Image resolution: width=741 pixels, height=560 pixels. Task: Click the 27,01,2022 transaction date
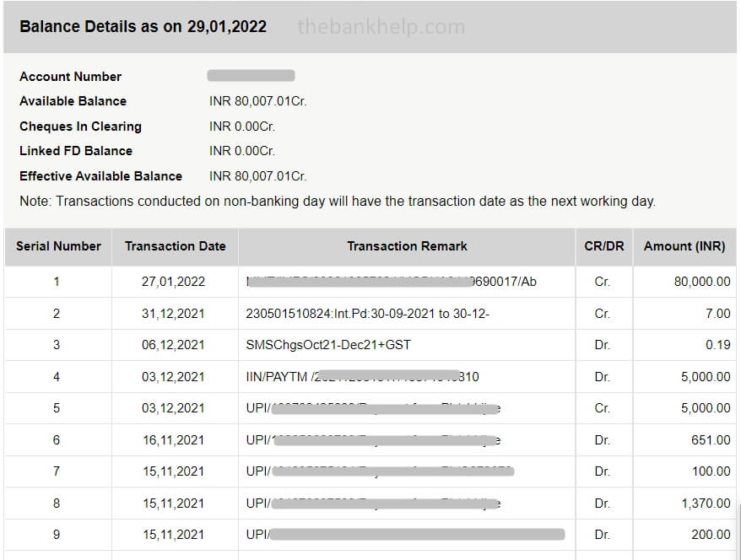pyautogui.click(x=173, y=282)
